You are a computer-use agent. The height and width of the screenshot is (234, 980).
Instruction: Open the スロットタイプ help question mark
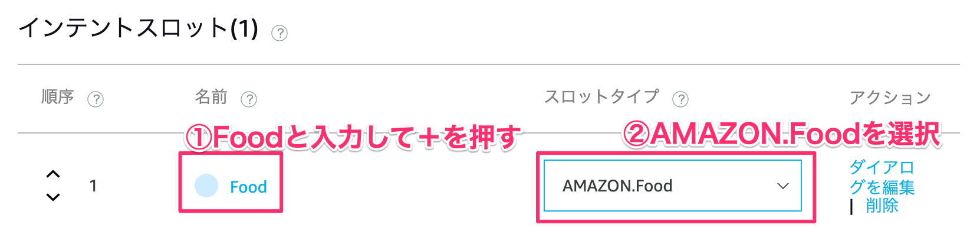coord(680,99)
